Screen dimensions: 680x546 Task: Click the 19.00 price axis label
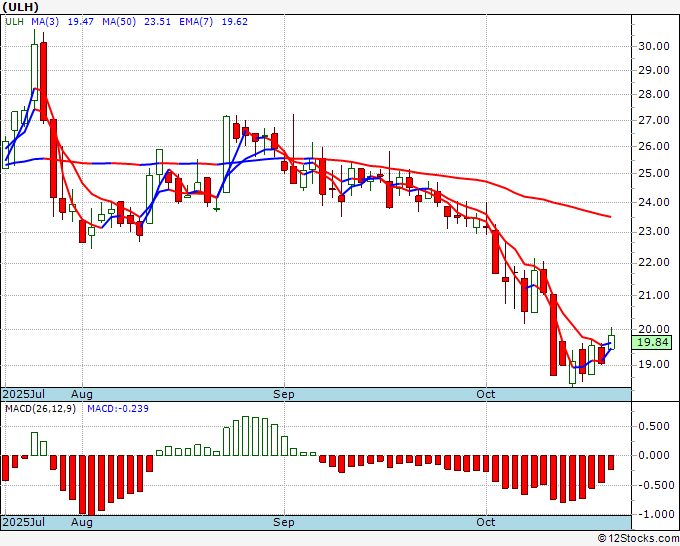coord(654,365)
